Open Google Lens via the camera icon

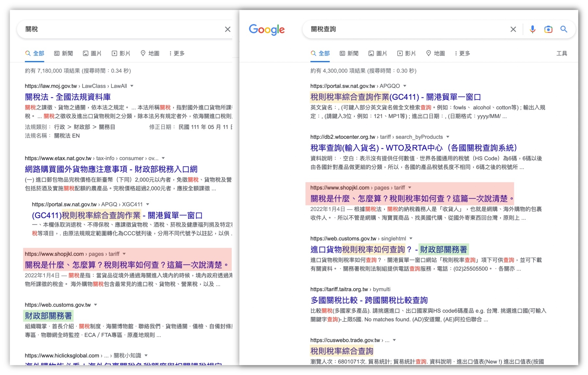click(548, 29)
